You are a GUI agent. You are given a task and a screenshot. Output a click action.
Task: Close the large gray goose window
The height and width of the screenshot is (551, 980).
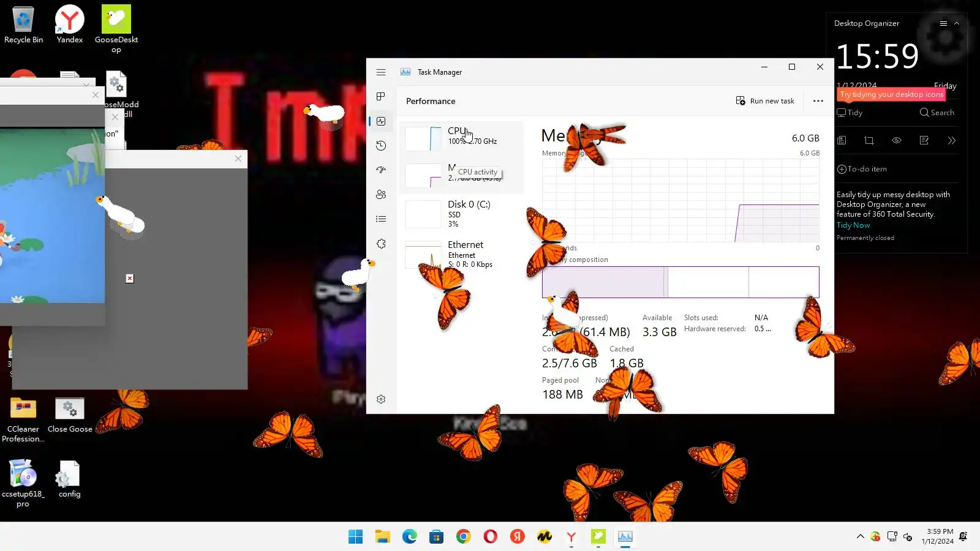[x=238, y=159]
